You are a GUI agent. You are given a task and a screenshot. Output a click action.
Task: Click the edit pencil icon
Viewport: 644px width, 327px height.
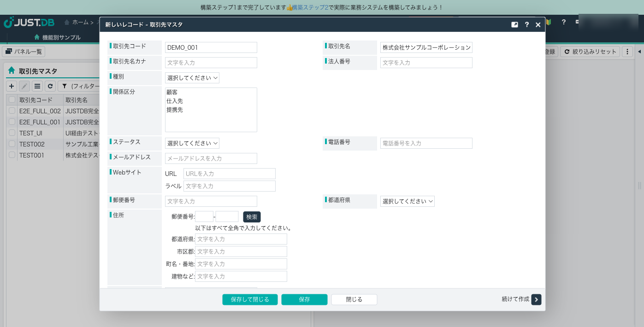[24, 86]
